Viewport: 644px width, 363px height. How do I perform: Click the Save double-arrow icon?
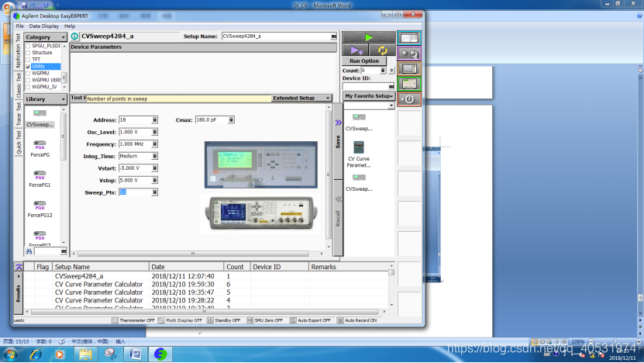click(x=338, y=123)
